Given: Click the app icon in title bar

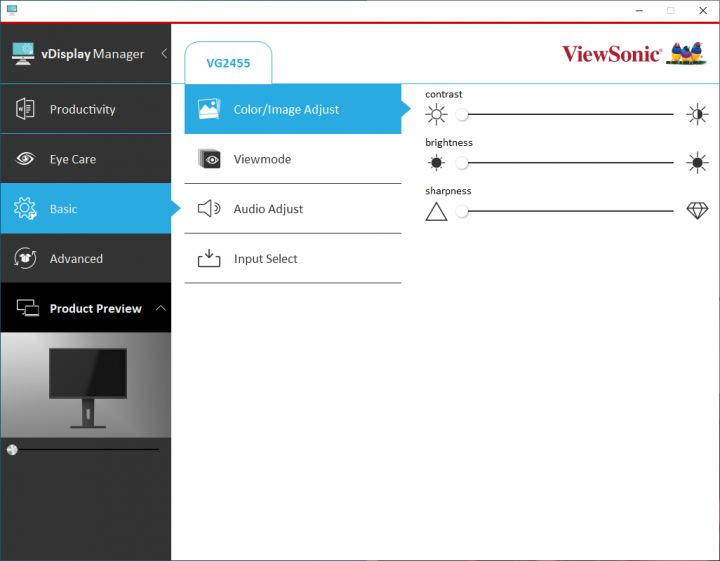Looking at the screenshot, I should [x=12, y=10].
